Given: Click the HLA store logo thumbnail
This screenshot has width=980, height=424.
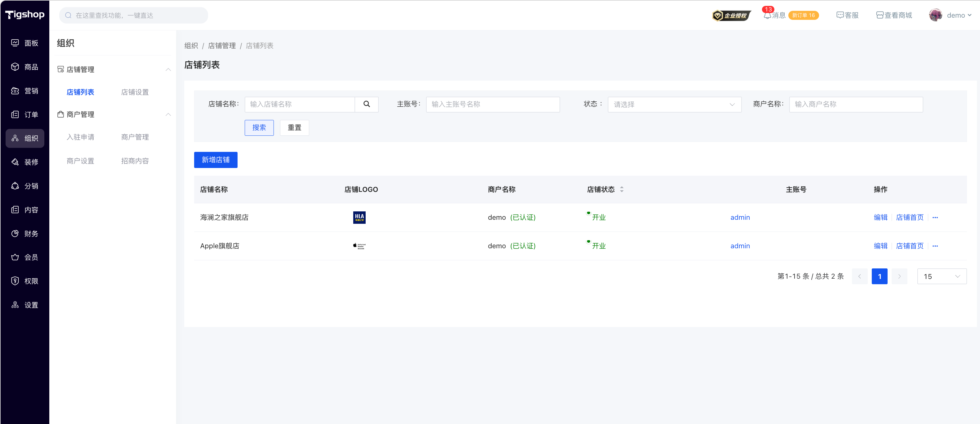Looking at the screenshot, I should (359, 218).
